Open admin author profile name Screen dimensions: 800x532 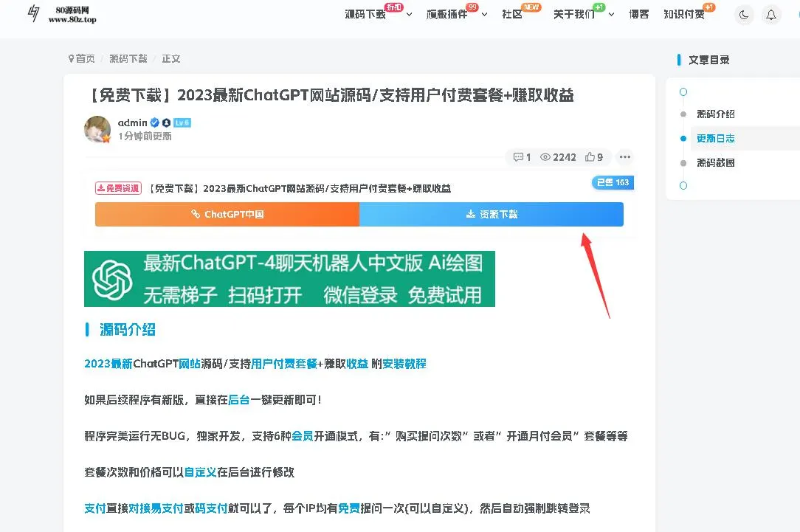pos(132,122)
